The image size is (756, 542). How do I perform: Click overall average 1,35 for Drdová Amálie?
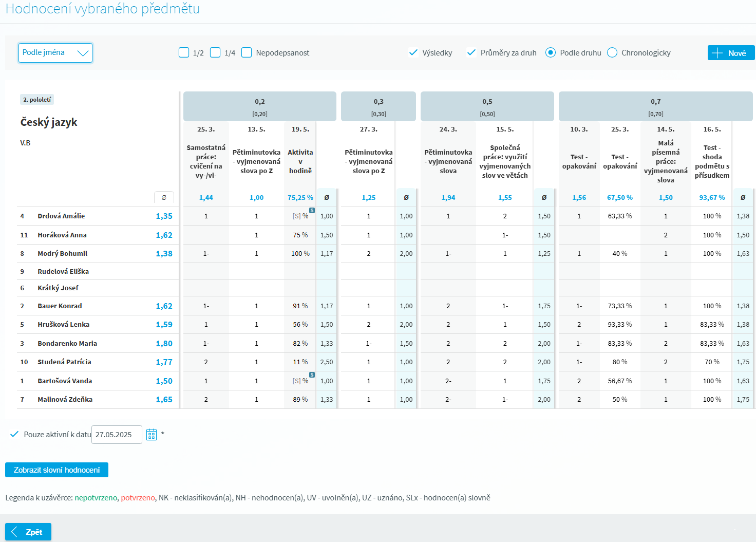pos(164,216)
